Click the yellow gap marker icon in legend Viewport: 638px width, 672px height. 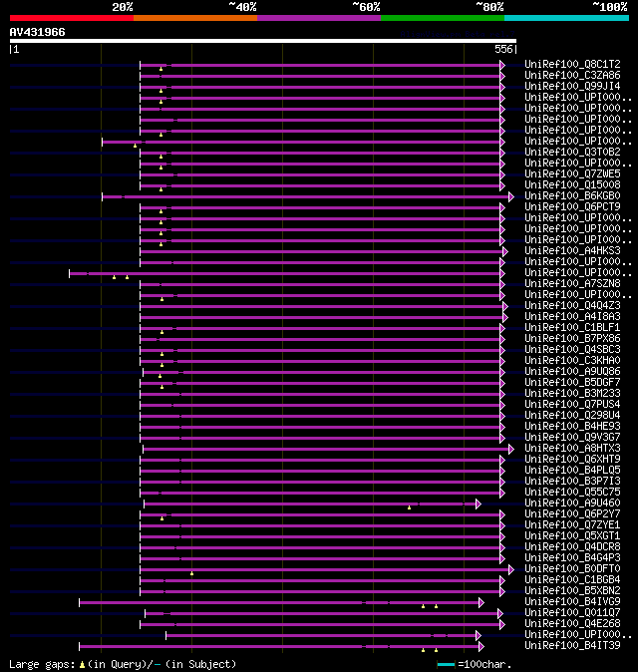[82, 665]
